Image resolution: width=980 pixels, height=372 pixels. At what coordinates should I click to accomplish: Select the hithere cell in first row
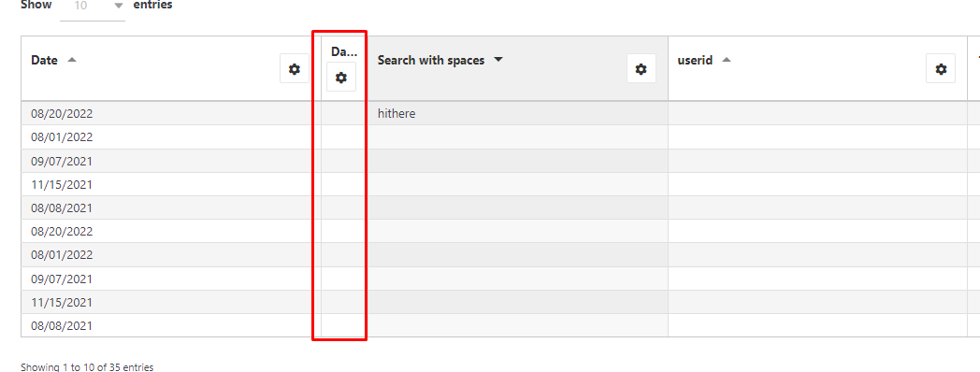[518, 114]
